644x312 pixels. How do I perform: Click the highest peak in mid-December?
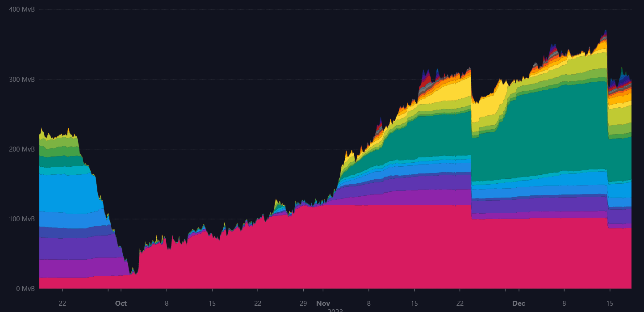click(x=605, y=31)
